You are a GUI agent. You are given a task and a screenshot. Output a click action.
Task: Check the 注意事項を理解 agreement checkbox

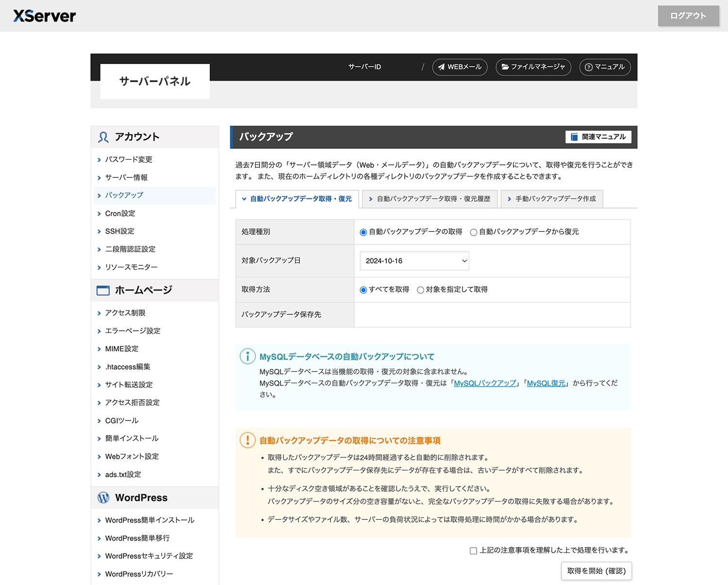coord(473,551)
